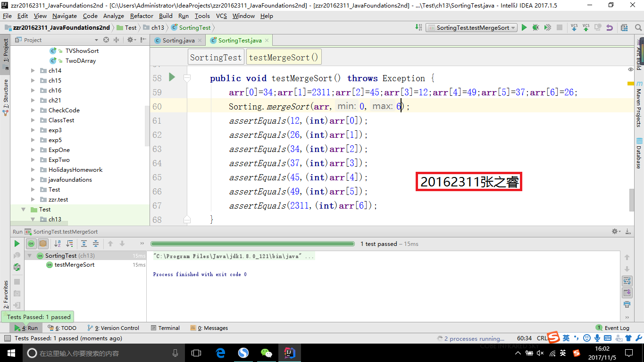Collapse SortingTest node in test results

(x=29, y=256)
